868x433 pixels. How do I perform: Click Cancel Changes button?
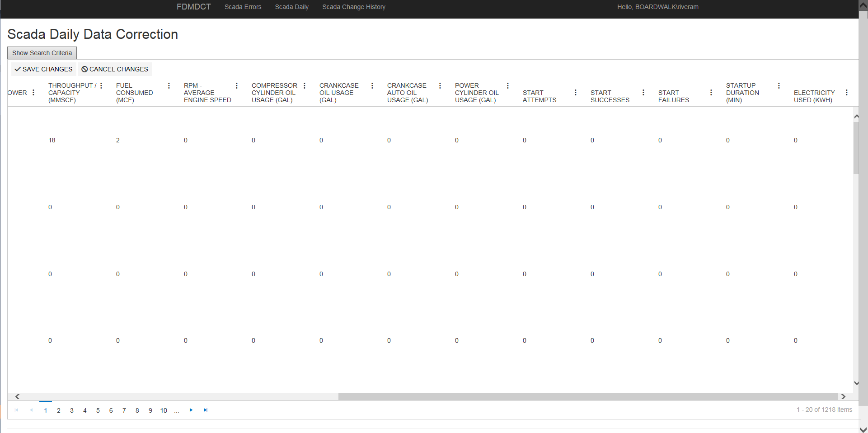coord(115,69)
